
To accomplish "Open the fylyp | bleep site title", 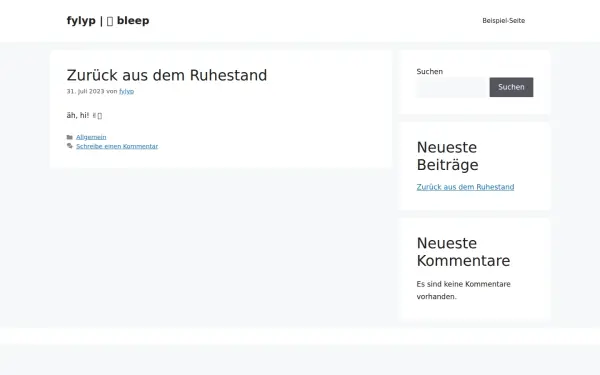I will pos(108,21).
